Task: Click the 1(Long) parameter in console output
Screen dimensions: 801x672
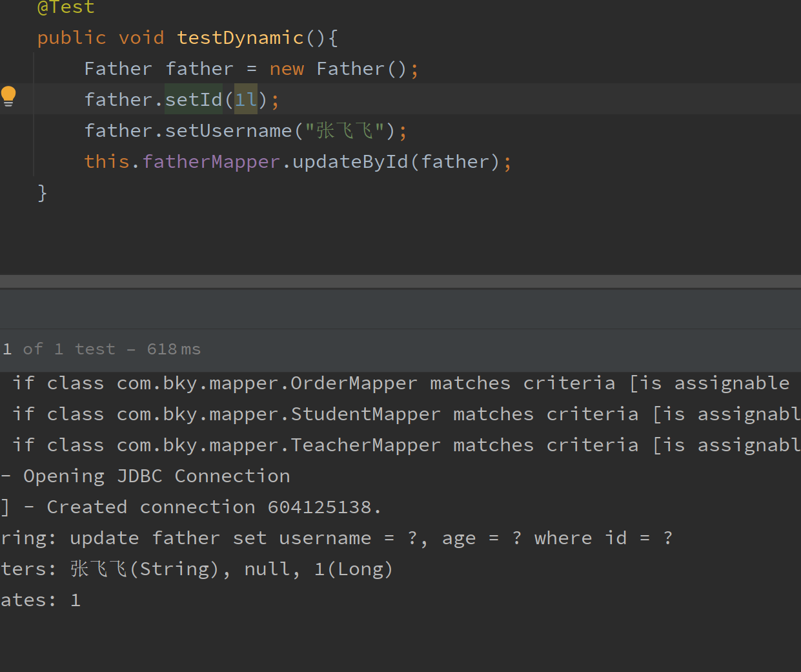Action: click(x=353, y=569)
